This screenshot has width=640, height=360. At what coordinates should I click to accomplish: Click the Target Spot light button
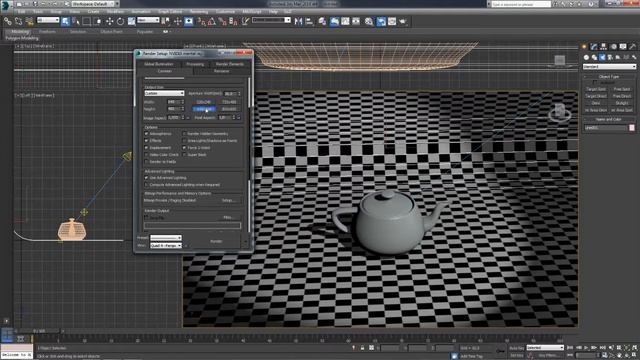pyautogui.click(x=596, y=89)
